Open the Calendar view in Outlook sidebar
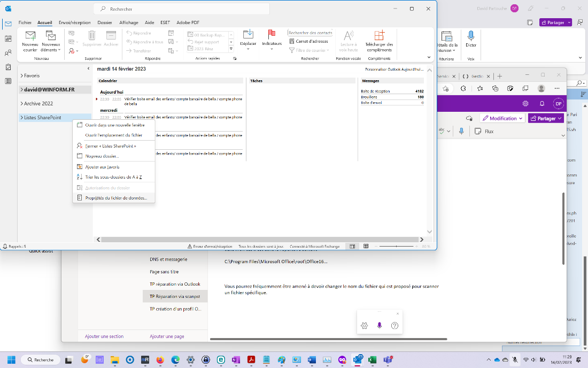 point(8,39)
